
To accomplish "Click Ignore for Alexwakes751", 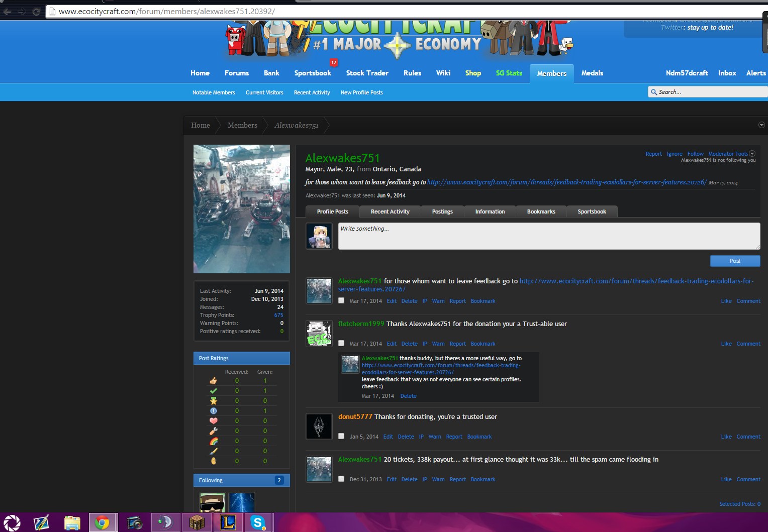I will coord(675,154).
